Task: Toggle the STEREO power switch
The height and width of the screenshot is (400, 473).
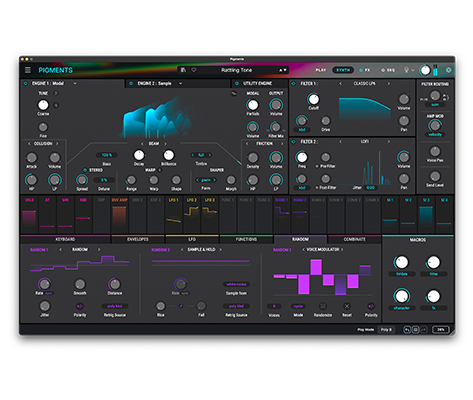Action: click(85, 170)
